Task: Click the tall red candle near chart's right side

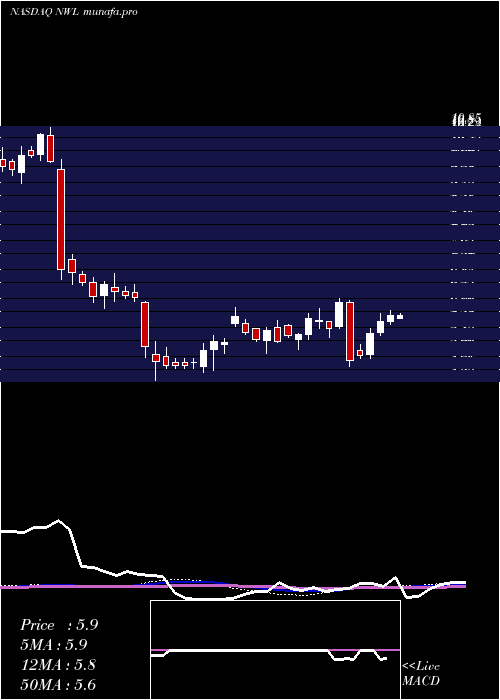Action: click(x=350, y=331)
